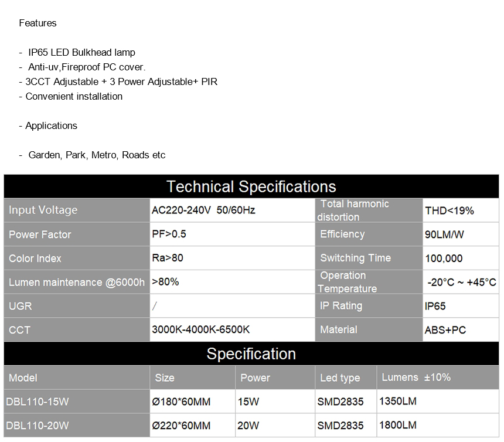Click the Technical Specifications header bar
Viewport: 504px width, 442px height.
point(251,186)
